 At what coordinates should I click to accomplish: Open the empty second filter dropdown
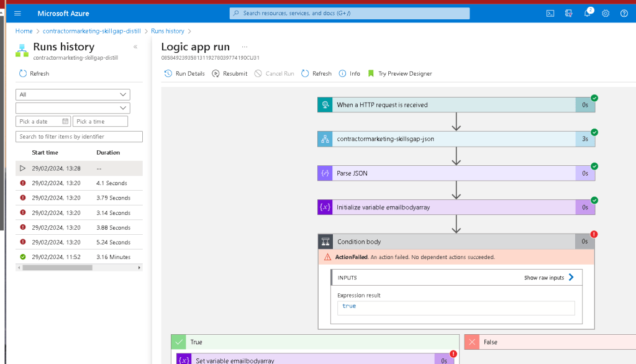click(73, 108)
